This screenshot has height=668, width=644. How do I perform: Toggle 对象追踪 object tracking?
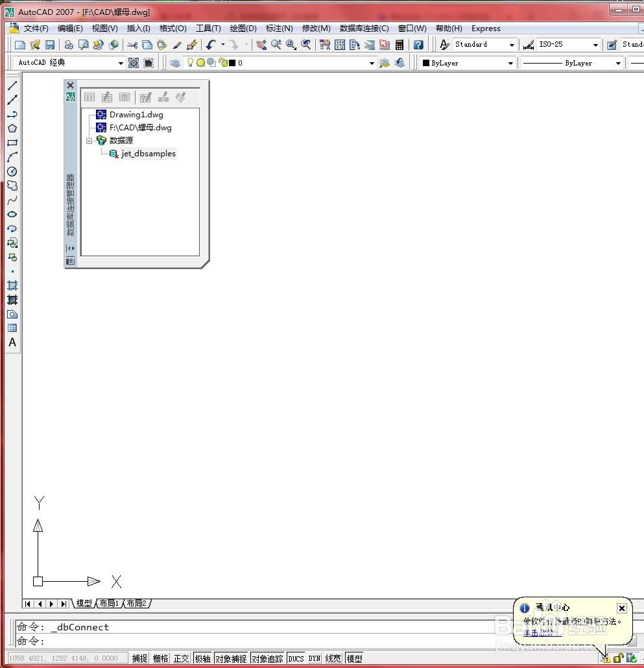tap(267, 659)
